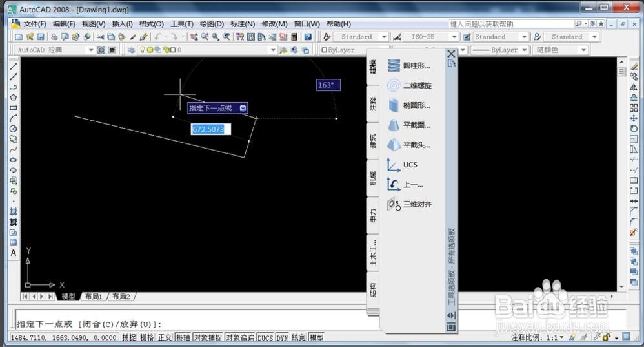
Task: Click the QuickCalc calculator icon
Action: point(294,37)
